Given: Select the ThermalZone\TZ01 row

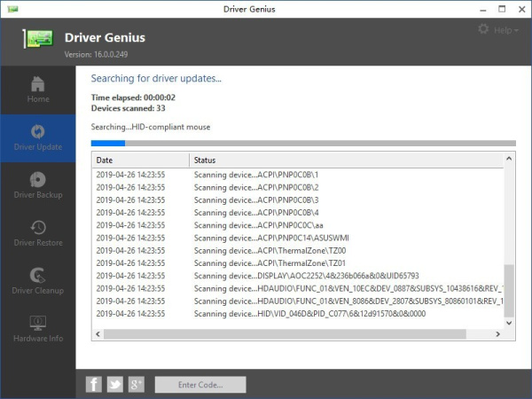Looking at the screenshot, I should 298,263.
